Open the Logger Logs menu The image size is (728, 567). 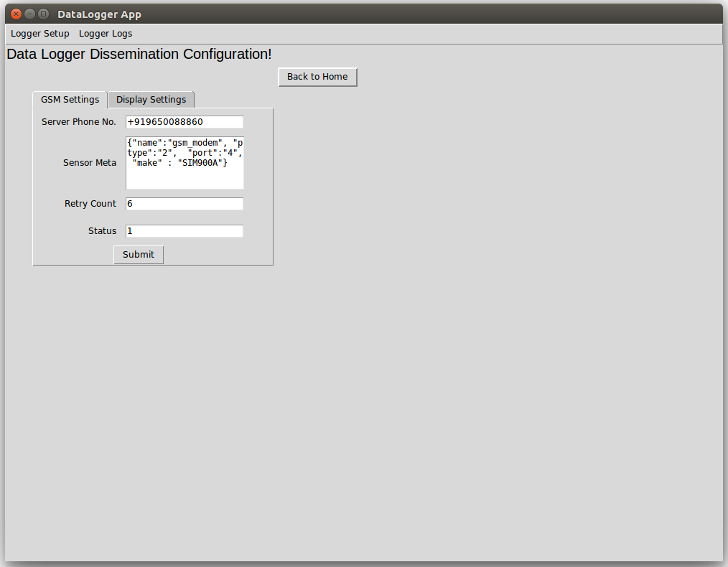(x=106, y=34)
